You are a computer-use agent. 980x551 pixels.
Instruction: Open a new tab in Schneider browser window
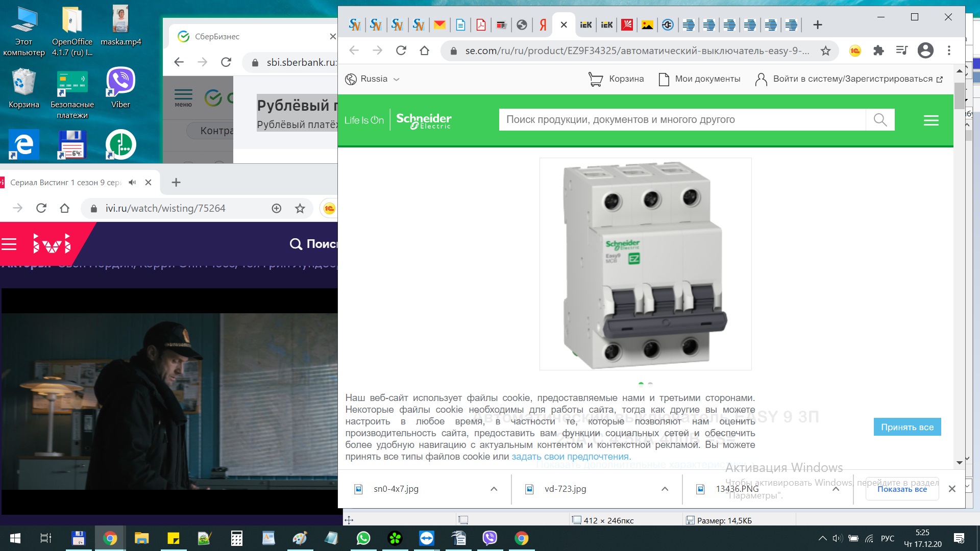(817, 24)
